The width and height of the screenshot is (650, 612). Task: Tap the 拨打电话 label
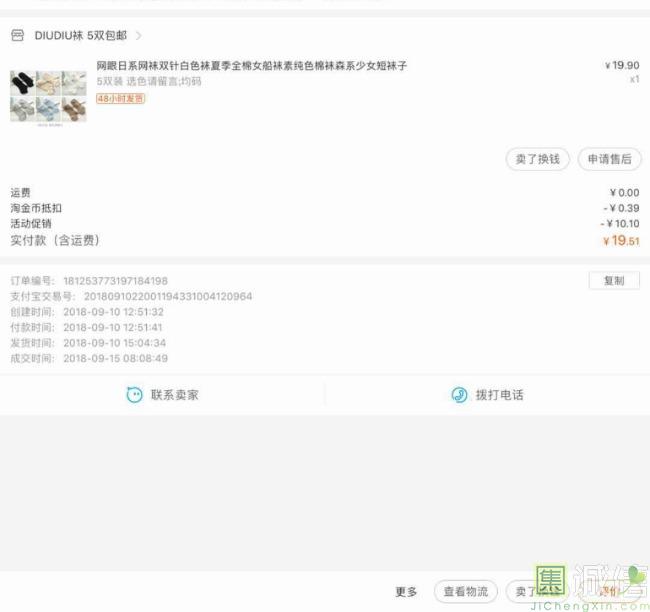(500, 395)
